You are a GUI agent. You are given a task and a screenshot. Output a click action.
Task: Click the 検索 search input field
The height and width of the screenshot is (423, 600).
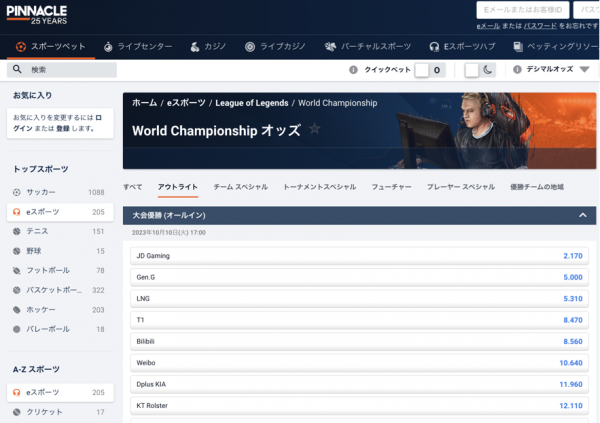[x=62, y=70]
